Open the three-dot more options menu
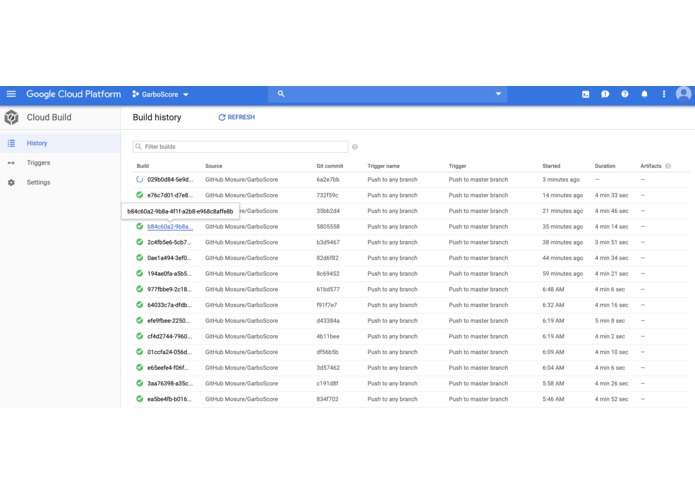Image resolution: width=695 pixels, height=494 pixels. 664,94
